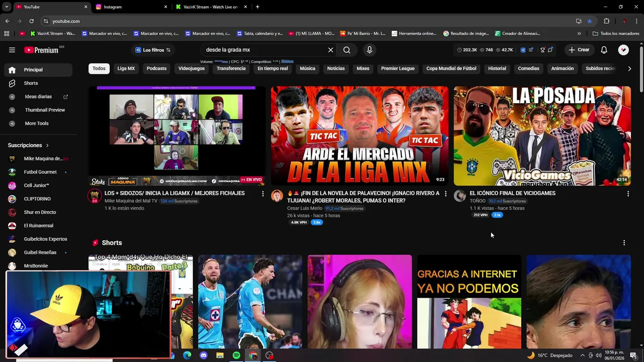Select the Liga MX filter chip
The width and height of the screenshot is (644, 362).
(x=126, y=68)
